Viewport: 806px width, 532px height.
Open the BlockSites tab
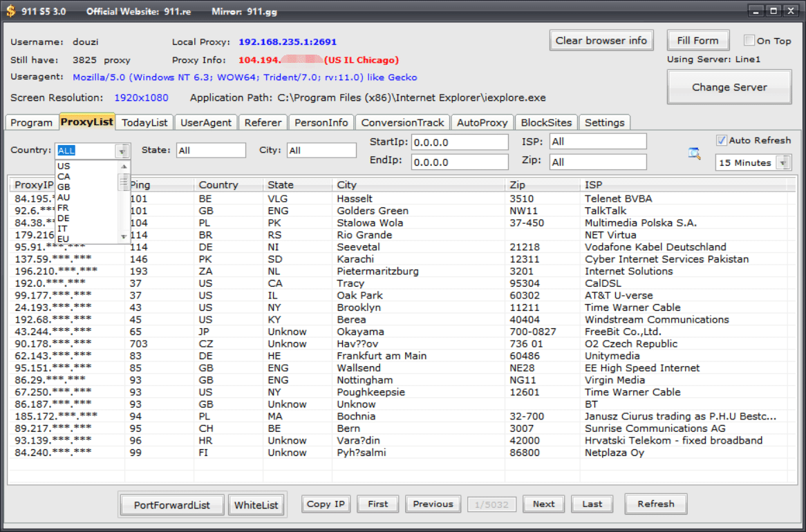pos(546,122)
